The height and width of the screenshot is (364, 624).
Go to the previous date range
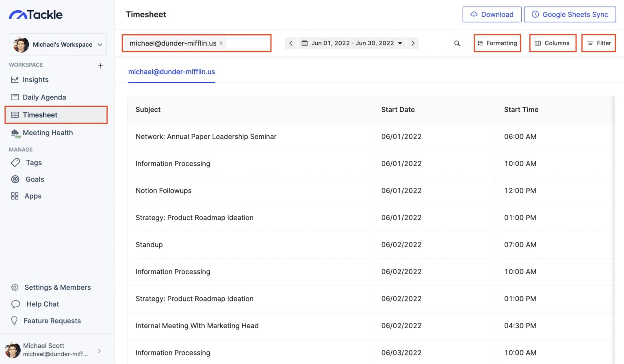coord(291,43)
